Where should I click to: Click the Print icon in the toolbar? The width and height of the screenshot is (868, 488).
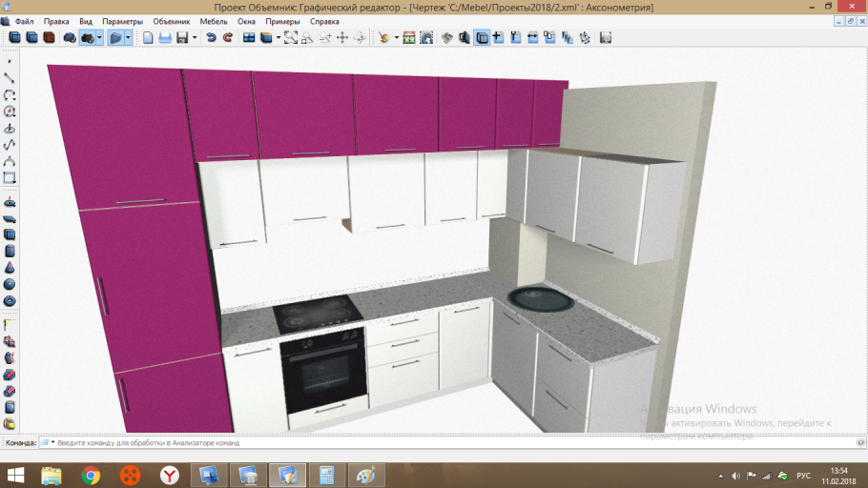coord(164,38)
